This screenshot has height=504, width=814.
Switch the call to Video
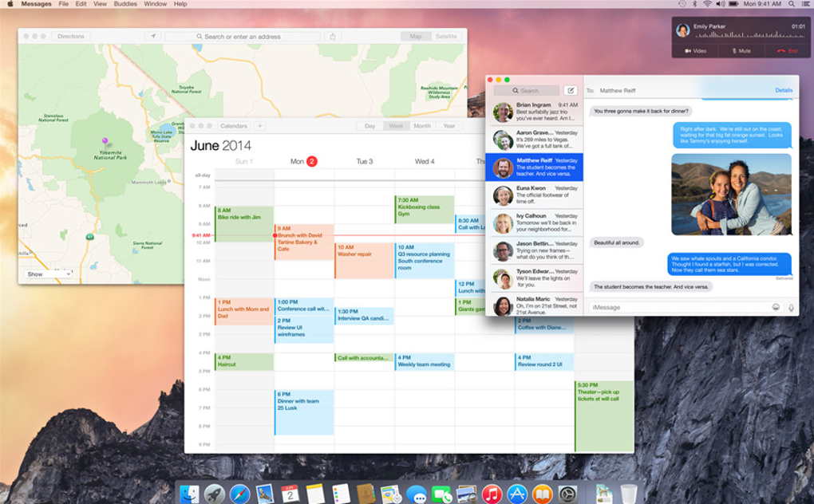696,51
